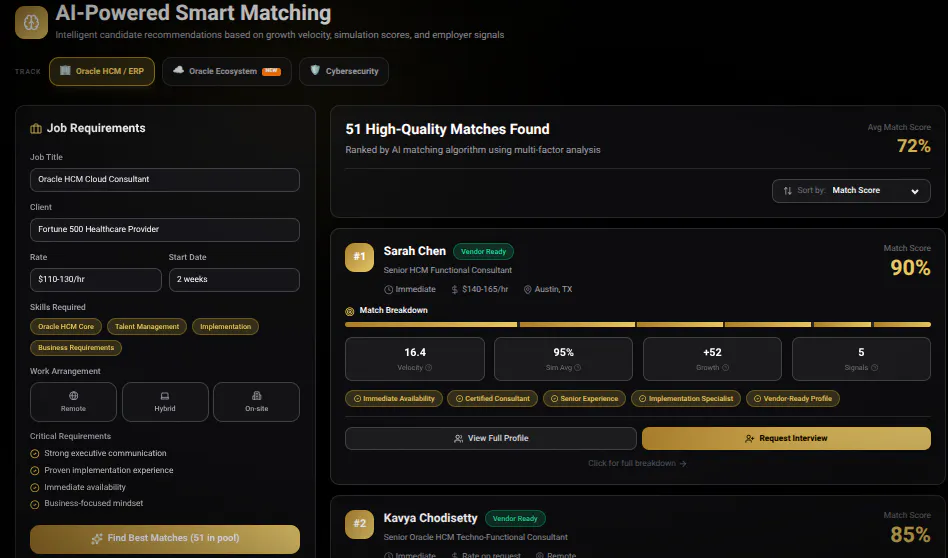Select the Oracle HCM / ERP track
Screen dimensions: 948x558
coord(102,71)
